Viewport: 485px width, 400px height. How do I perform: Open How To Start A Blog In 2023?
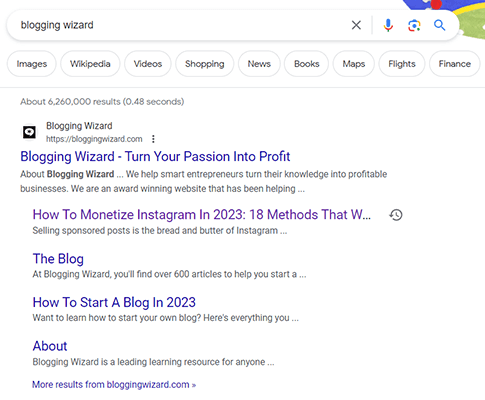tap(114, 302)
